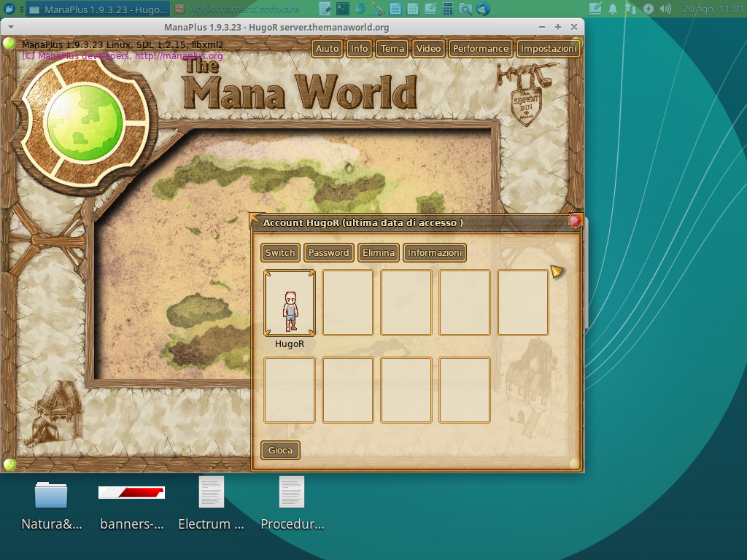Image resolution: width=747 pixels, height=560 pixels.
Task: Open the paint brush application launcher
Action: [x=377, y=9]
